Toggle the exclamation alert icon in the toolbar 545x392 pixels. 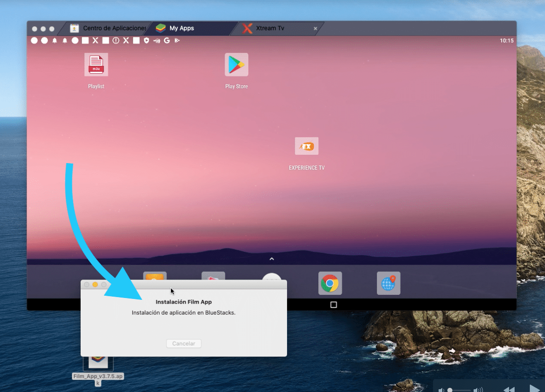115,41
